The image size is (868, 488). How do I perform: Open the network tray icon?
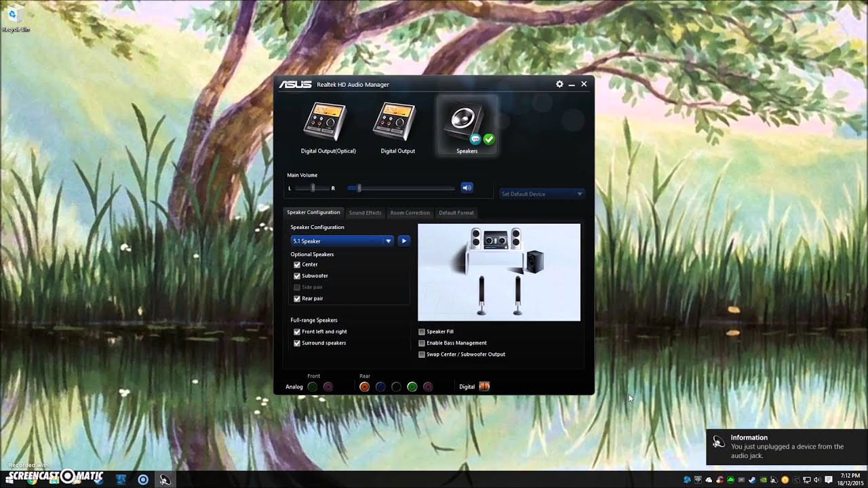pyautogui.click(x=806, y=480)
